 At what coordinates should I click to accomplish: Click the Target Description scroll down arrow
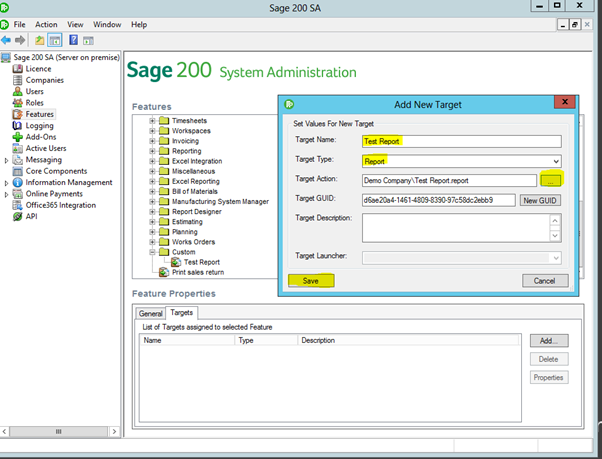(555, 235)
